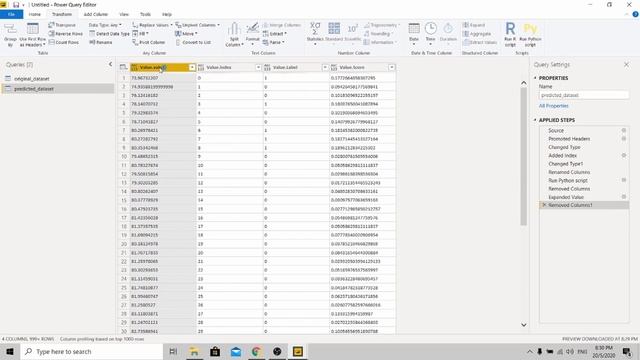Open the Data Type: Any dropdown
640x360 pixels.
105,25
